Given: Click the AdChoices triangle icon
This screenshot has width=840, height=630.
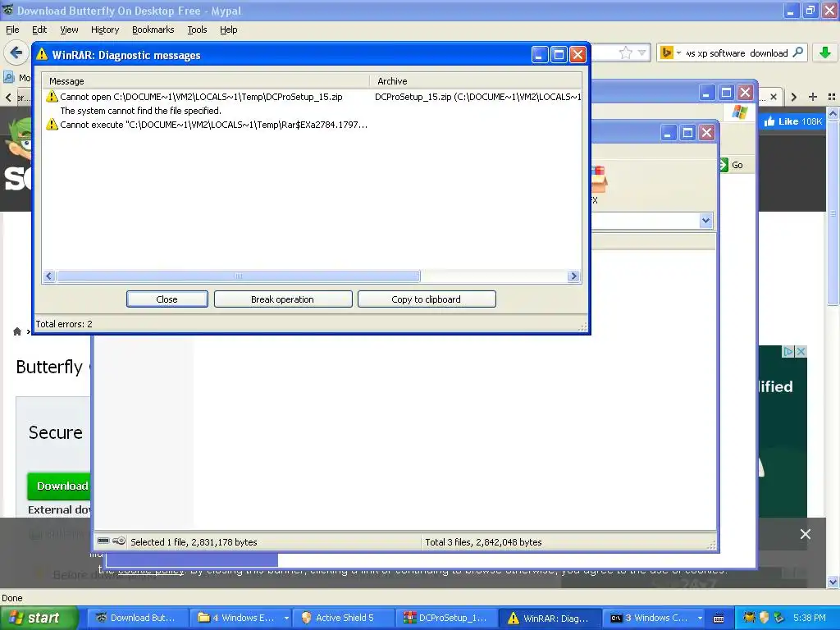Looking at the screenshot, I should 788,351.
